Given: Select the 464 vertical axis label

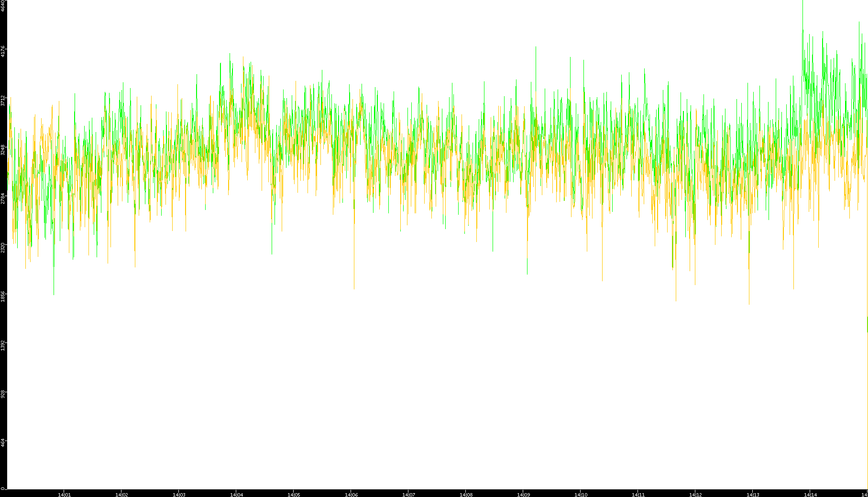Looking at the screenshot, I should (3, 443).
